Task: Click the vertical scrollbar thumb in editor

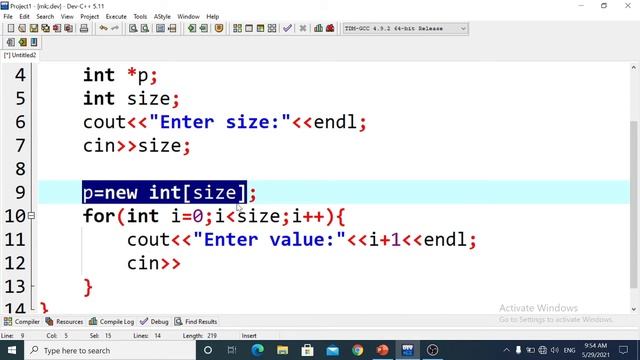Action: [633, 204]
